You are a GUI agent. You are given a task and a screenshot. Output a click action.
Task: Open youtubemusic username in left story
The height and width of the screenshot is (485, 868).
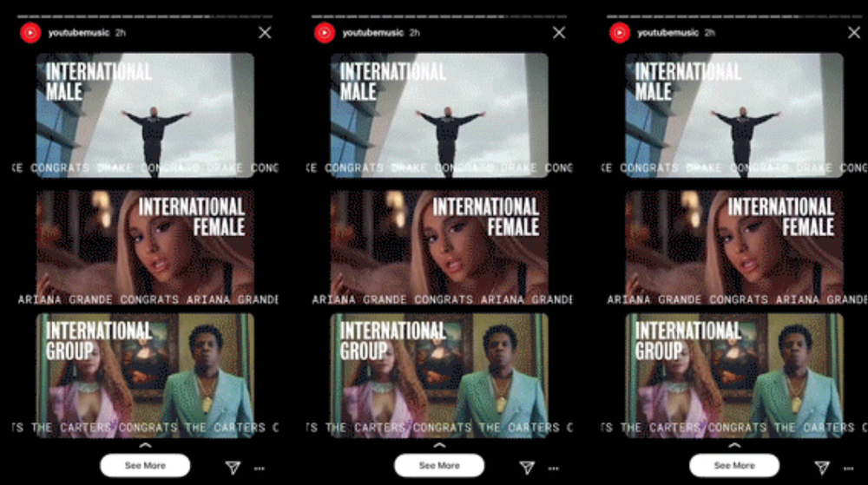79,33
